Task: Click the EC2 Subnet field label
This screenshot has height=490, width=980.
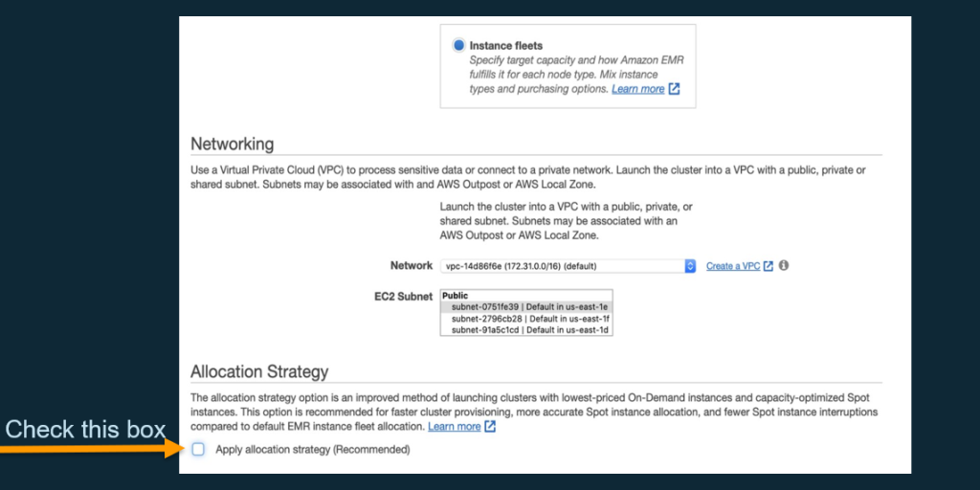Action: [403, 296]
